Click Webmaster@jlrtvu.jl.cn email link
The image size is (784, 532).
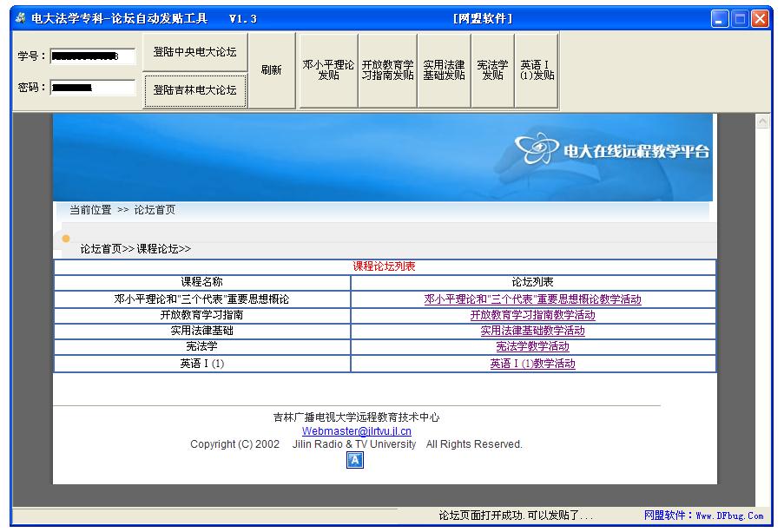pyautogui.click(x=357, y=431)
